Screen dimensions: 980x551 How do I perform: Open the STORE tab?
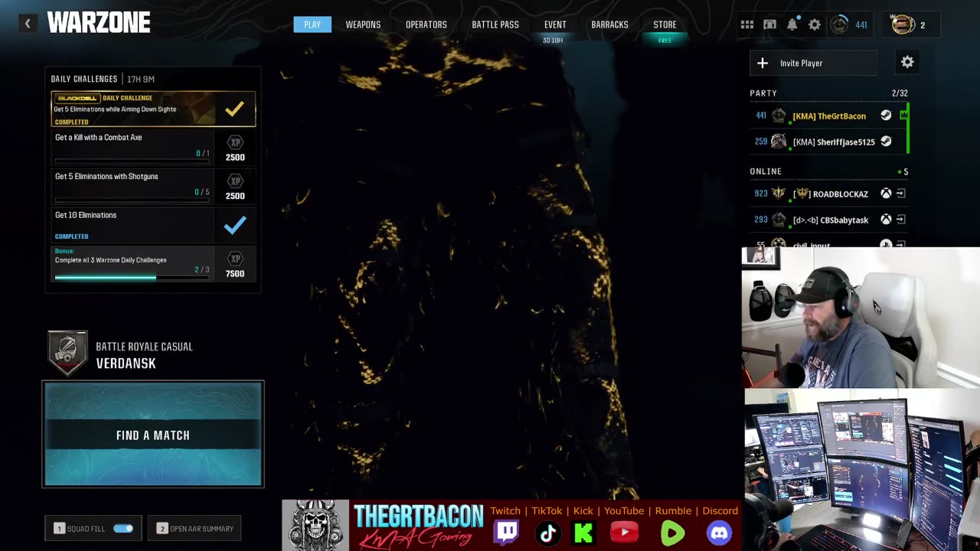[665, 24]
